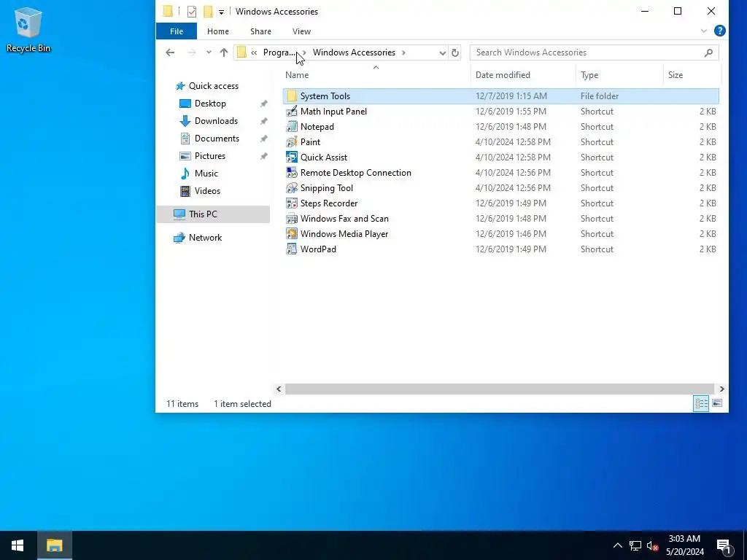This screenshot has height=560, width=747.
Task: Switch to Details view layout icon
Action: (x=701, y=404)
